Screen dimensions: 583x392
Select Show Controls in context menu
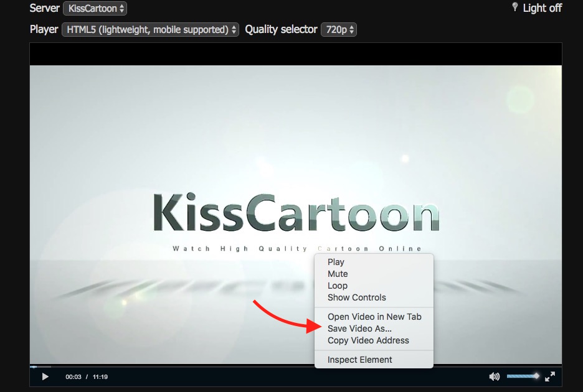[356, 297]
